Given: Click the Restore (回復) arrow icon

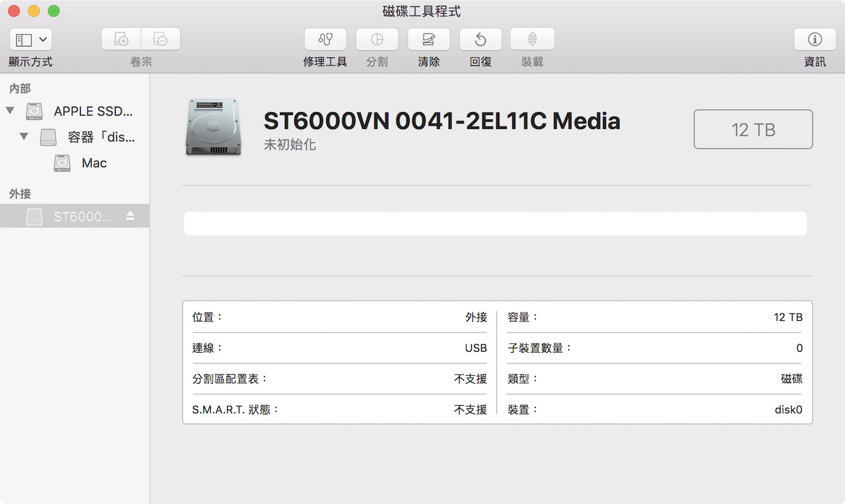Looking at the screenshot, I should coord(480,40).
